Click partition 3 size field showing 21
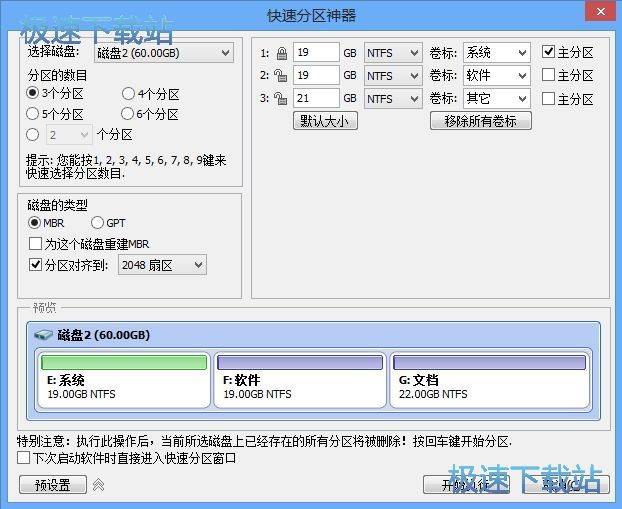622x509 pixels. point(316,98)
